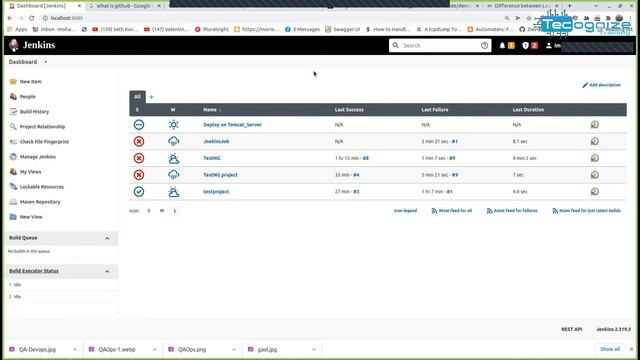Open the REST API link
Image resolution: width=640 pixels, height=360 pixels.
click(x=571, y=329)
